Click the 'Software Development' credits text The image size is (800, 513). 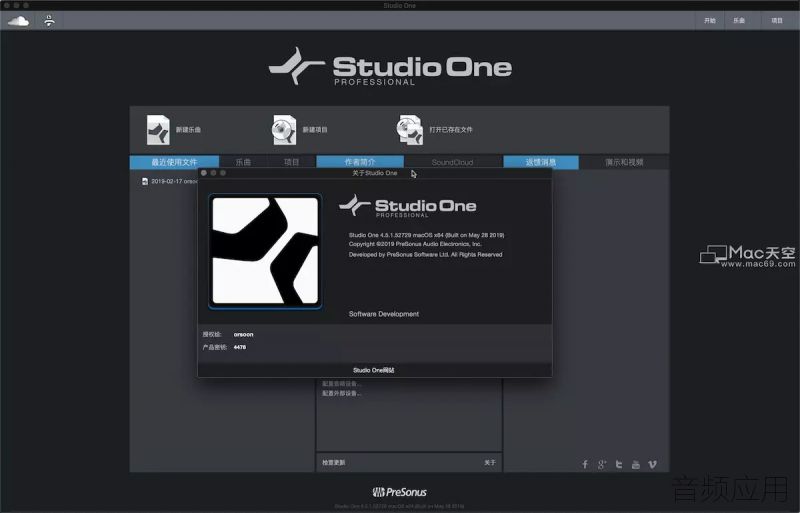(384, 314)
